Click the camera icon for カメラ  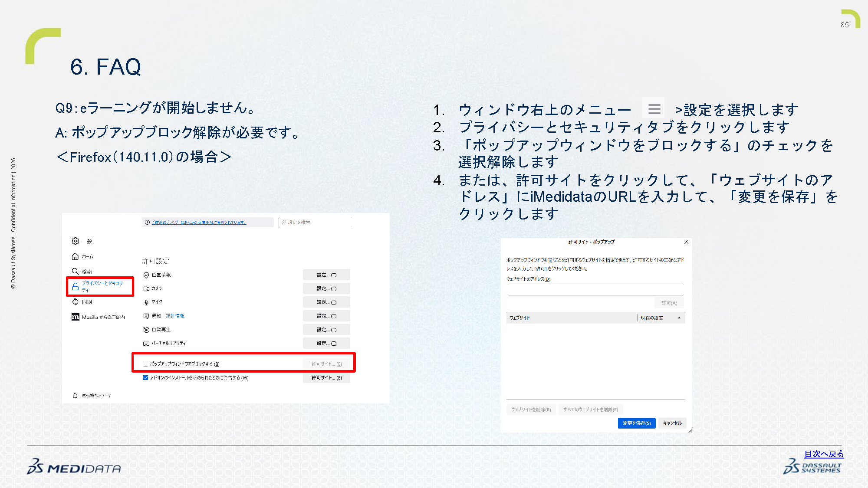146,288
